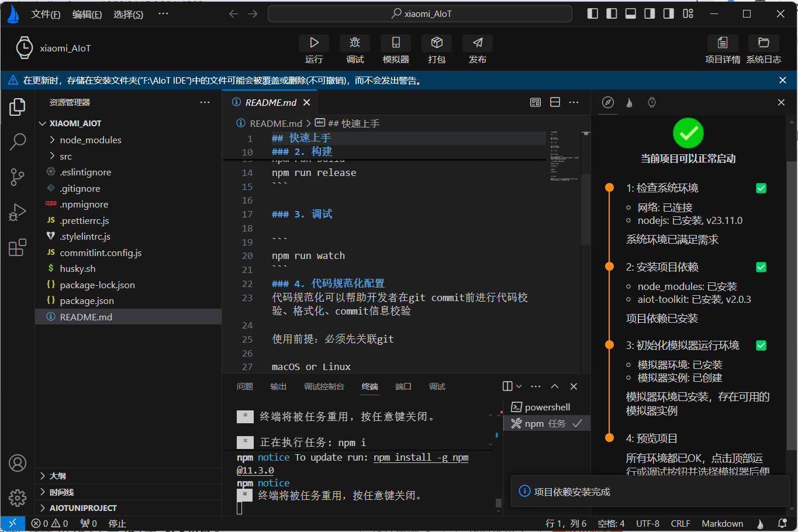Open the Explorer activity bar icon
798x532 pixels.
click(x=18, y=107)
